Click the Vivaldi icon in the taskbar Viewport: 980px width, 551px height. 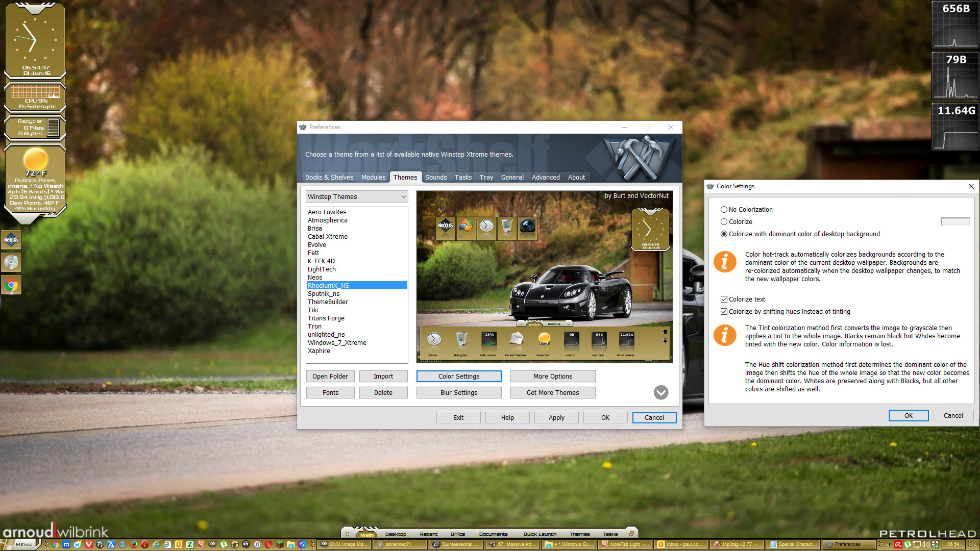89,544
